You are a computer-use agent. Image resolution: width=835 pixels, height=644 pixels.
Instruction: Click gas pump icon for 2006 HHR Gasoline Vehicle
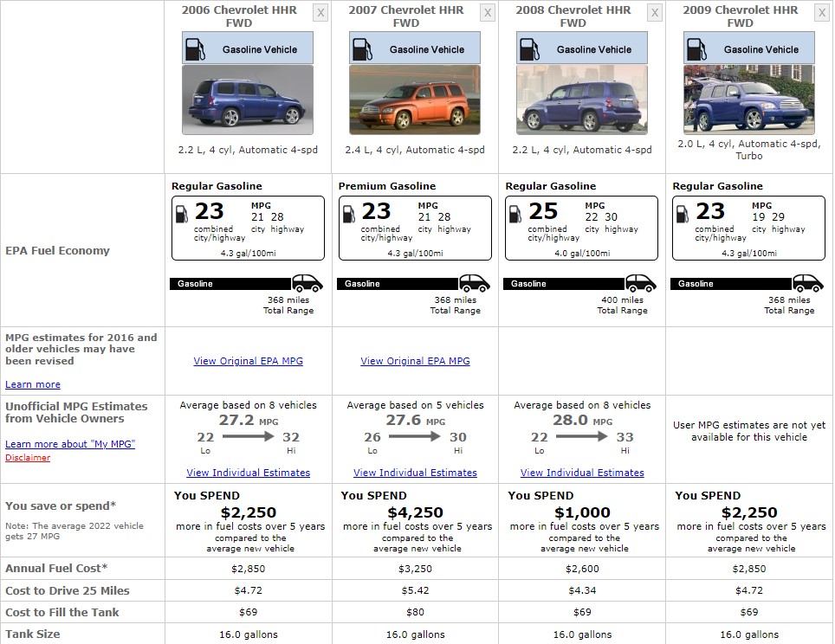pyautogui.click(x=195, y=49)
